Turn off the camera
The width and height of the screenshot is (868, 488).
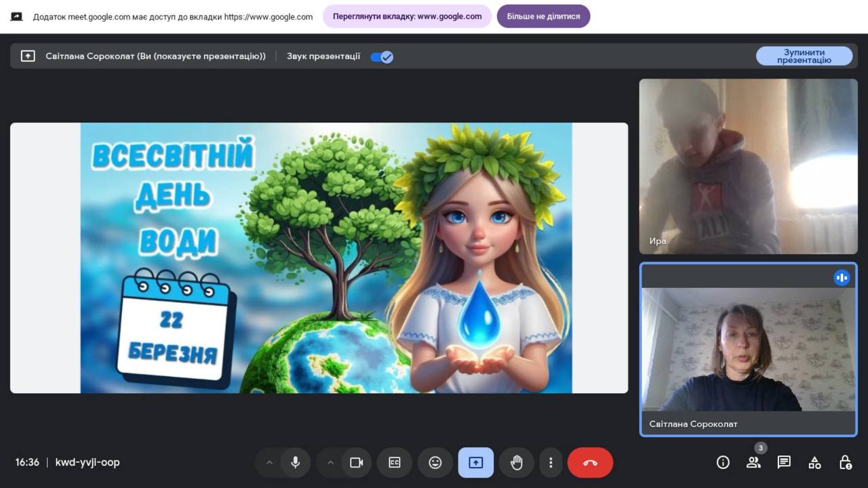tap(357, 462)
